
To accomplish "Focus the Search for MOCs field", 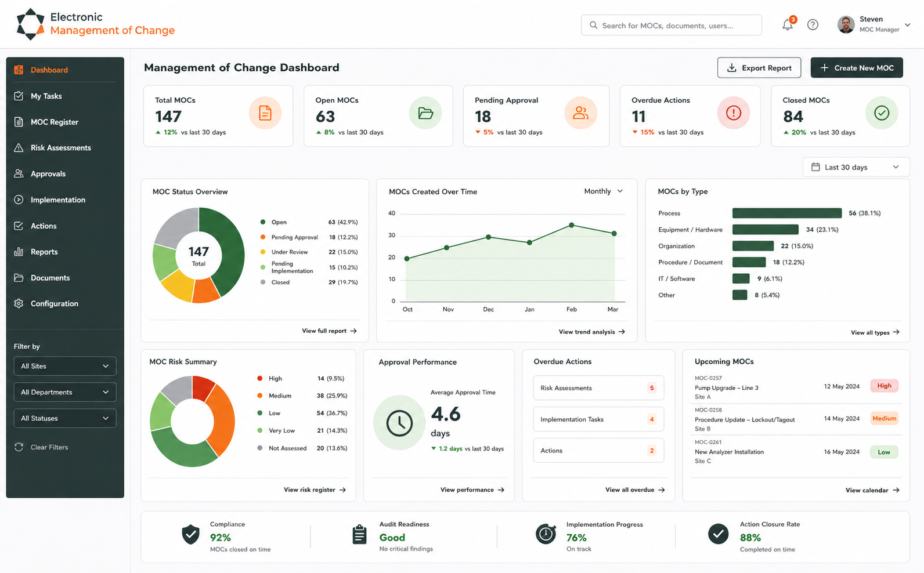I will coord(672,26).
